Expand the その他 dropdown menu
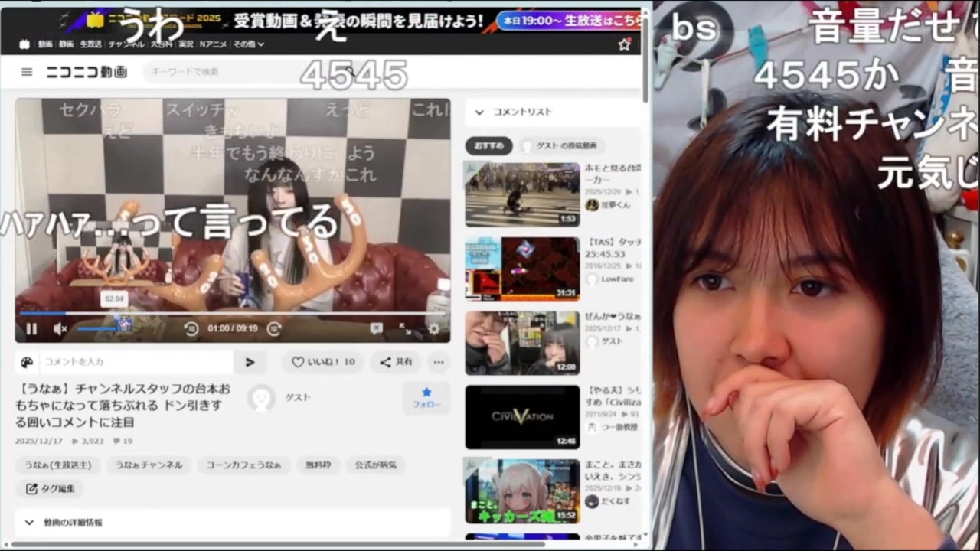 pos(249,44)
